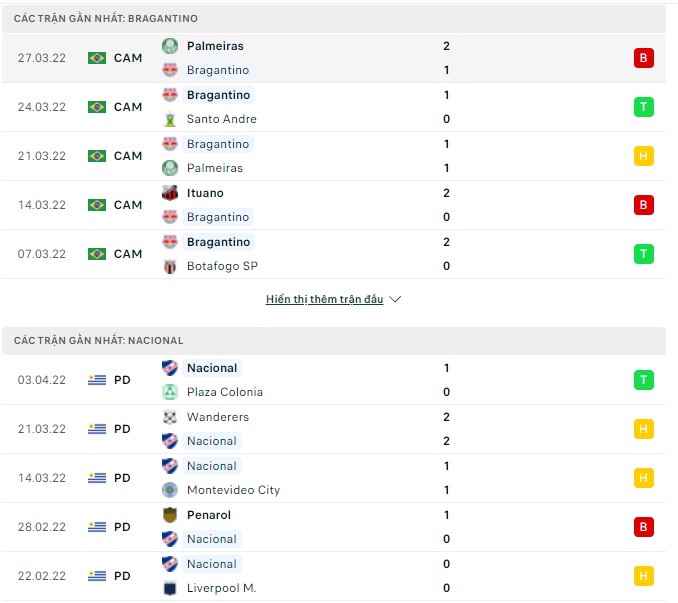Click the red B badge for Penarol vs Nacional
The image size is (678, 603).
(643, 527)
